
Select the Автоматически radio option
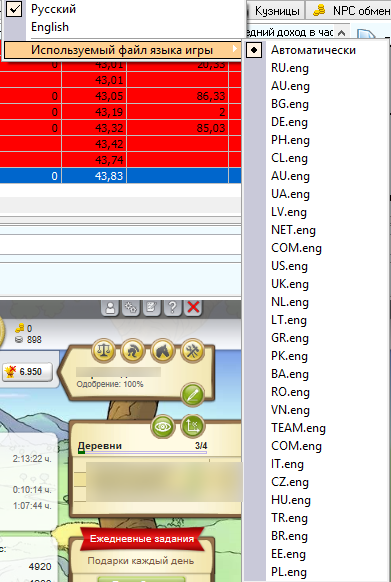[x=254, y=50]
